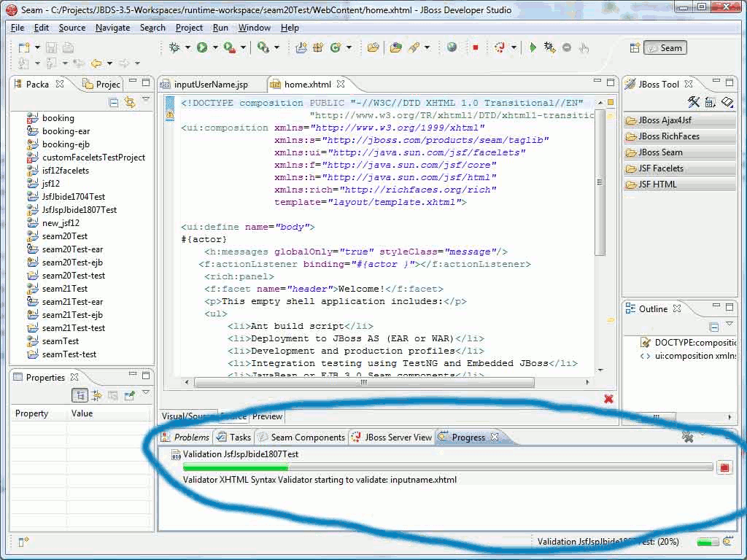Viewport: 747px width, 560px height.
Task: Expand the JSF HTML palette drawer
Action: (x=680, y=184)
